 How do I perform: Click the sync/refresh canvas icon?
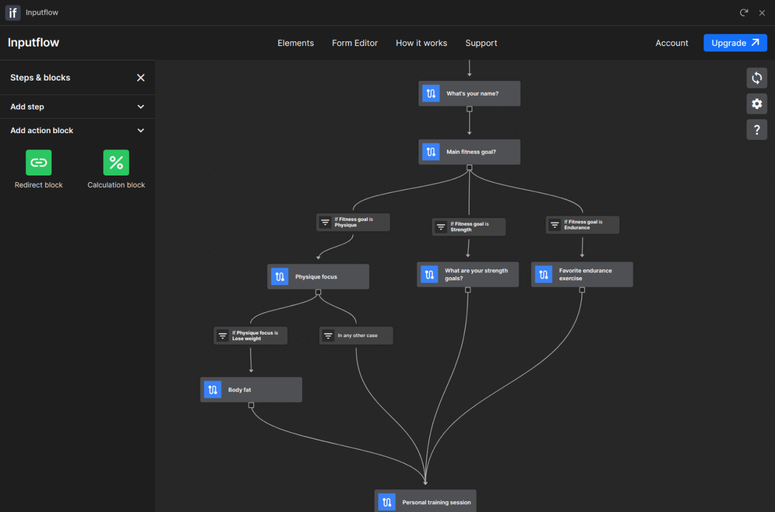(757, 78)
